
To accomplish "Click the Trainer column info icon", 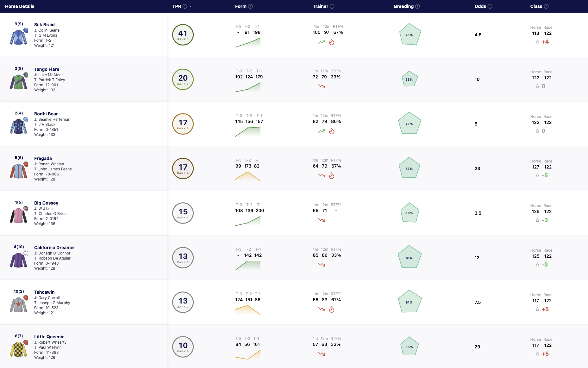I will pyautogui.click(x=332, y=6).
